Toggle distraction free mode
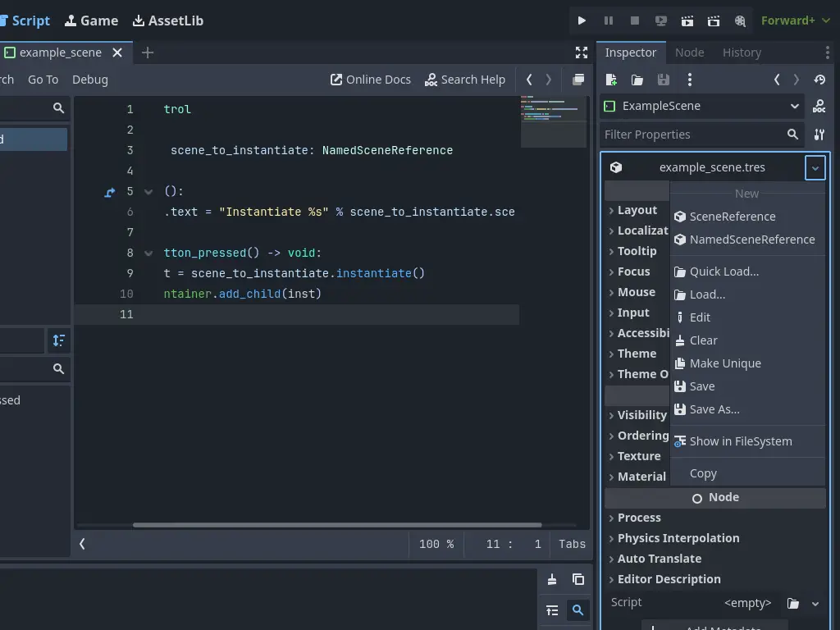The height and width of the screenshot is (630, 840). pyautogui.click(x=582, y=52)
